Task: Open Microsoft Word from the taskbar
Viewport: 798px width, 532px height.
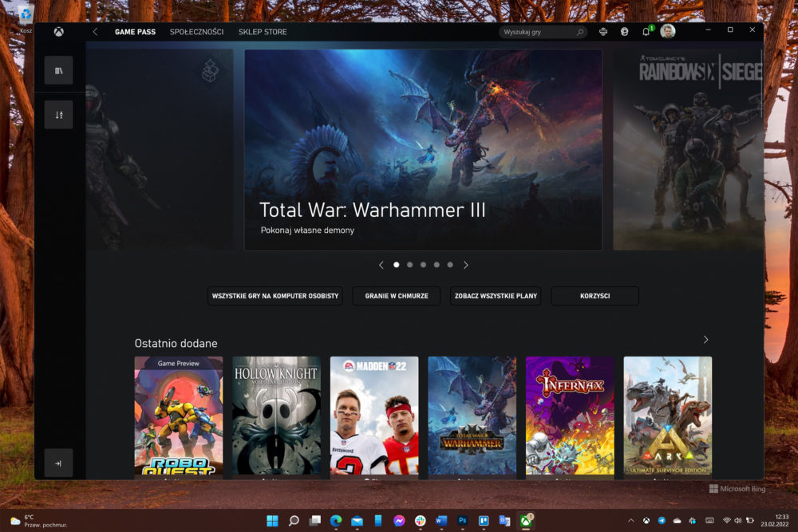Action: click(x=441, y=521)
